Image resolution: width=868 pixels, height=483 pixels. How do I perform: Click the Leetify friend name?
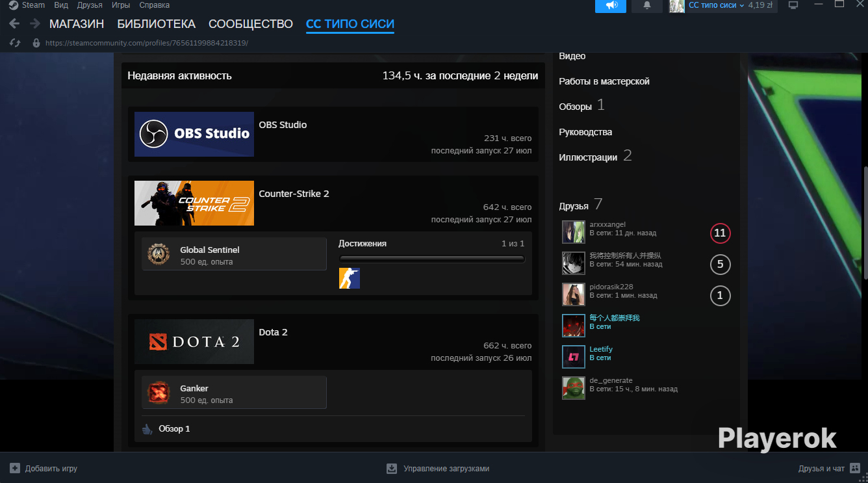click(x=601, y=349)
